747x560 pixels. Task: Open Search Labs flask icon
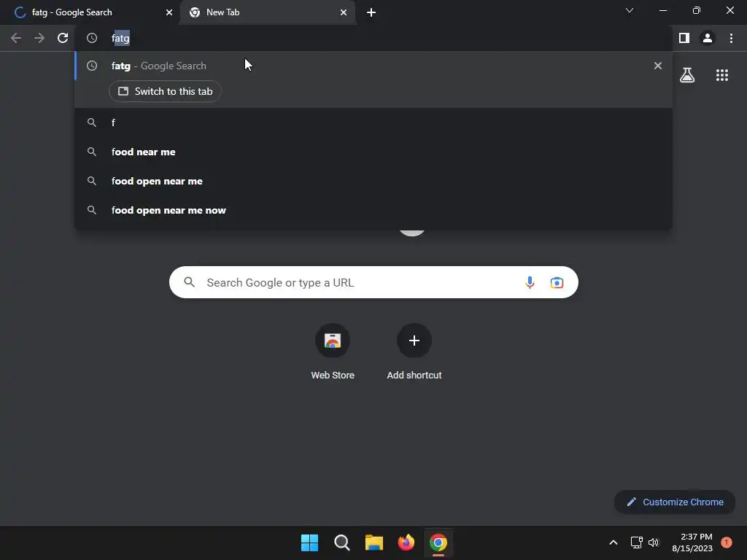click(x=687, y=75)
